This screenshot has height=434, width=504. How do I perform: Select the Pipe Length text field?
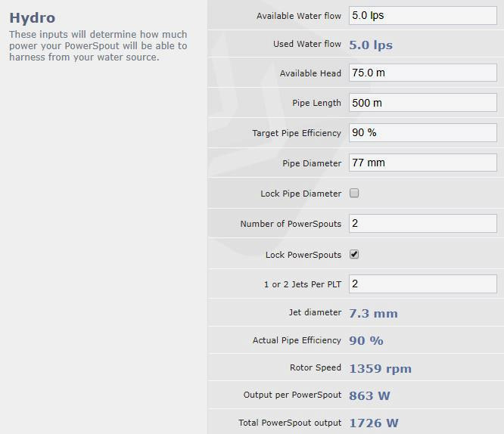click(422, 103)
